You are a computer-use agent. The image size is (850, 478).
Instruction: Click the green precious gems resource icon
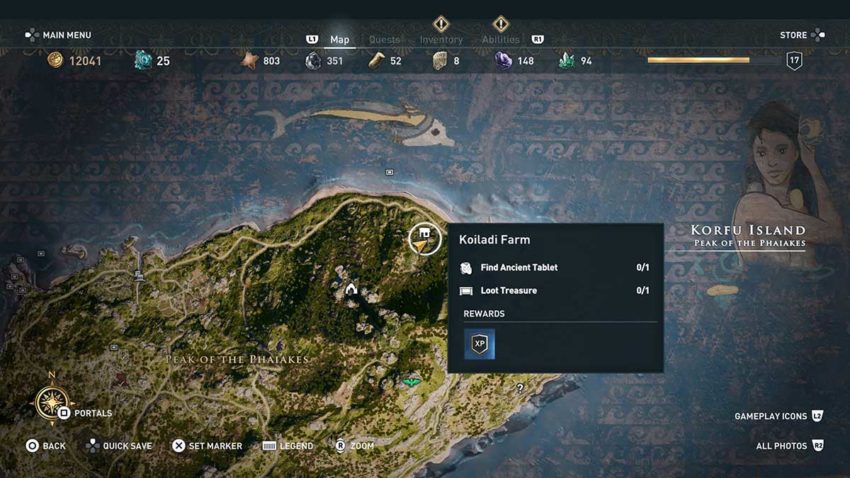566,60
